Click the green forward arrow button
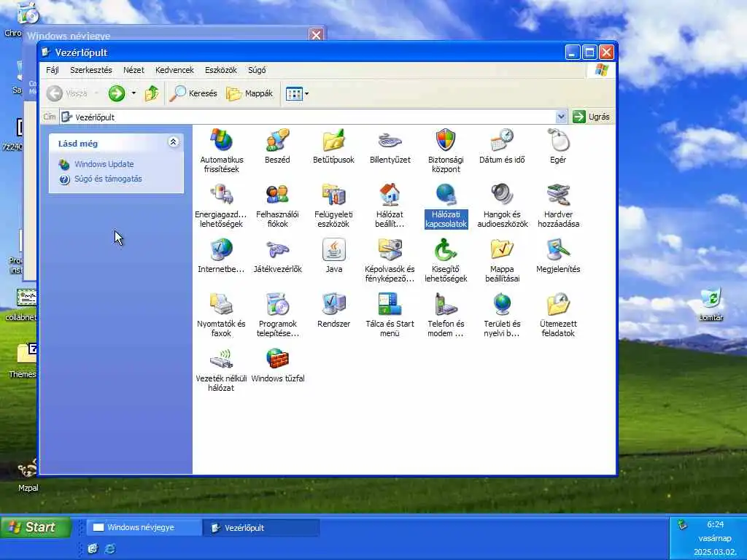 click(116, 93)
